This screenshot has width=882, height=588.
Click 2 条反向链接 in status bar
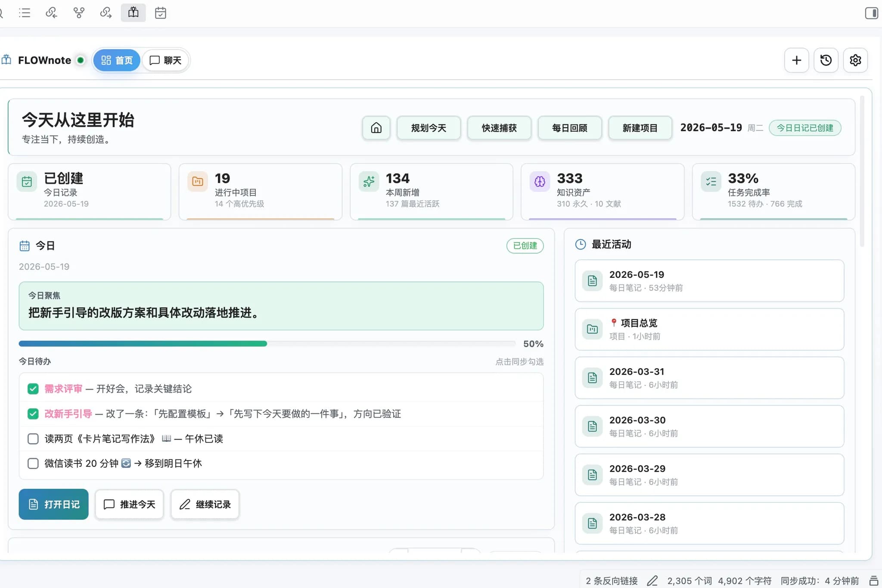point(612,581)
